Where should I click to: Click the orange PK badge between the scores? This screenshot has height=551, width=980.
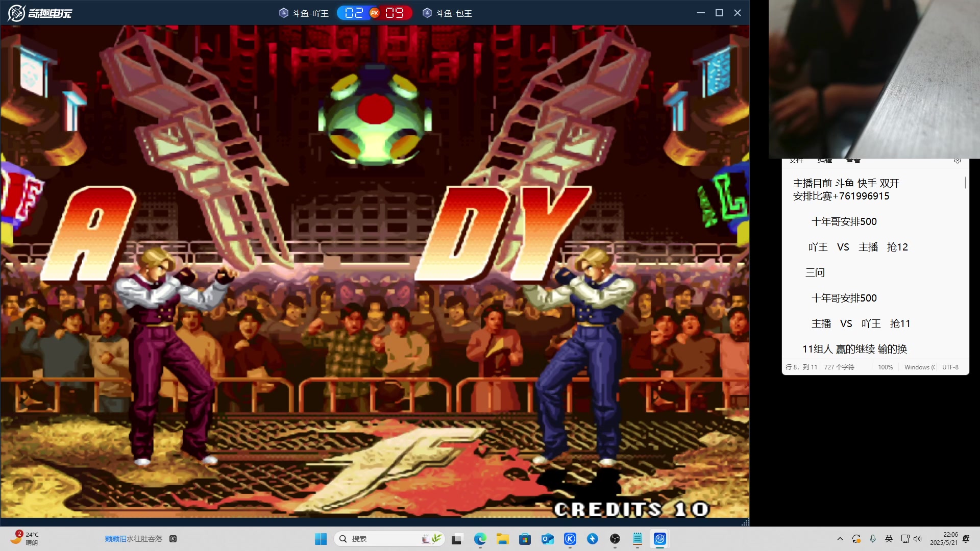[375, 13]
